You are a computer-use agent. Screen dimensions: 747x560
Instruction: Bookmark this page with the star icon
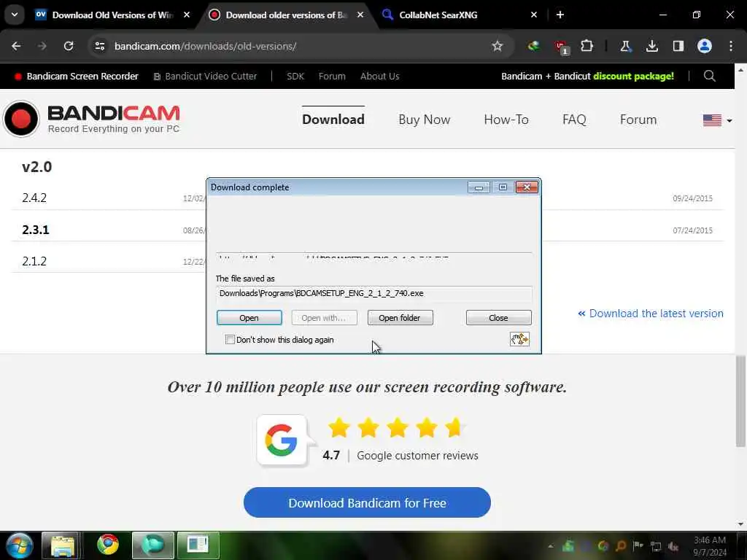(498, 46)
